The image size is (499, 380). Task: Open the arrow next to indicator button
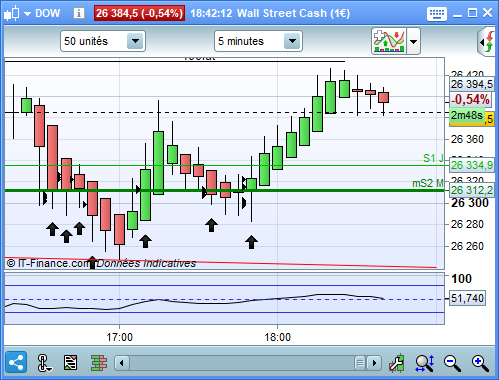(x=413, y=41)
